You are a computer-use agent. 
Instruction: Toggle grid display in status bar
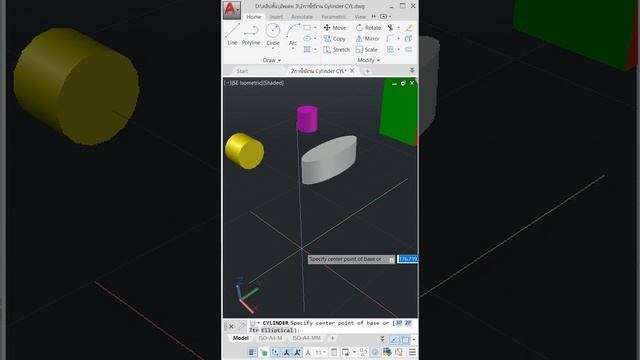(252, 352)
